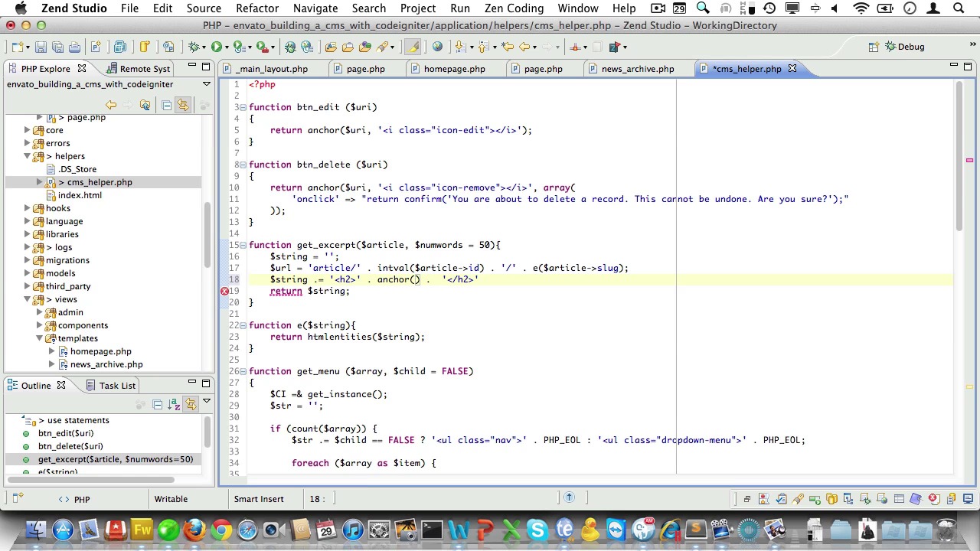Click the Print icon in toolbar
This screenshot has width=980, height=551.
(x=74, y=47)
